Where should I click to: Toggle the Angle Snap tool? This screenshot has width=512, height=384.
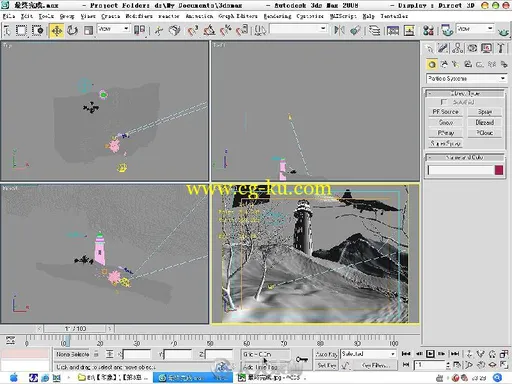tap(209, 30)
